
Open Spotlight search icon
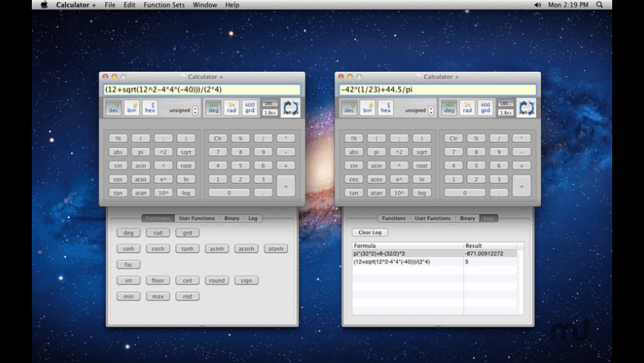[600, 5]
